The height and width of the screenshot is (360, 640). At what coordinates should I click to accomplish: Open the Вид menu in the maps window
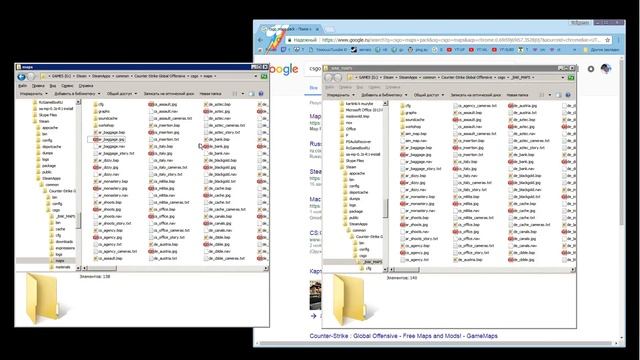pos(53,86)
